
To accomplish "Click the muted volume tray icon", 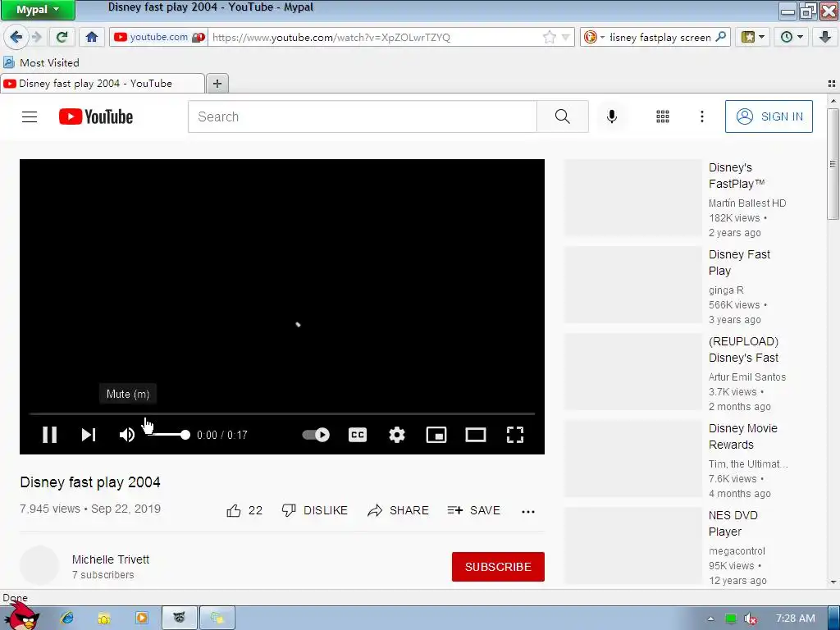I will tap(750, 619).
